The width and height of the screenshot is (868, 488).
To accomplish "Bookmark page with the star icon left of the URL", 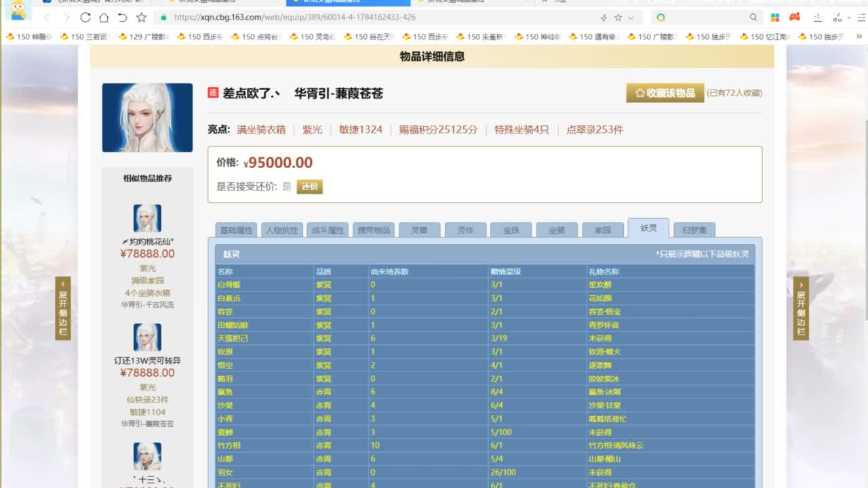I will click(141, 18).
